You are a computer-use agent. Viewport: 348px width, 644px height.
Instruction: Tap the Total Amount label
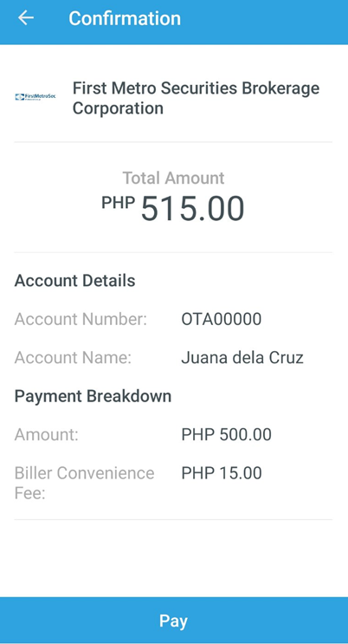click(174, 178)
